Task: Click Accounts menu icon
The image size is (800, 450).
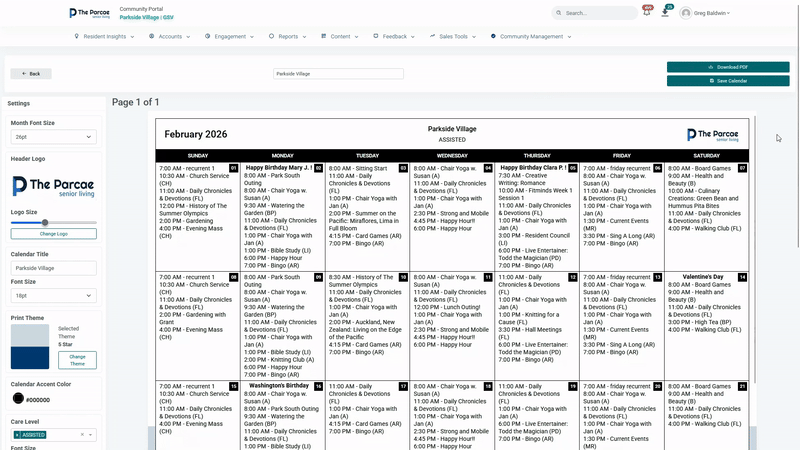Action: (152, 36)
